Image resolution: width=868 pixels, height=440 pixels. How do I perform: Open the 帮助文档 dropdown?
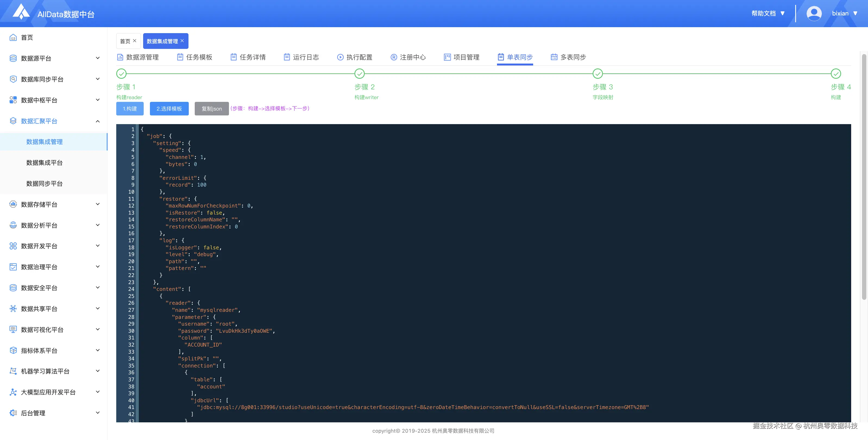[768, 14]
